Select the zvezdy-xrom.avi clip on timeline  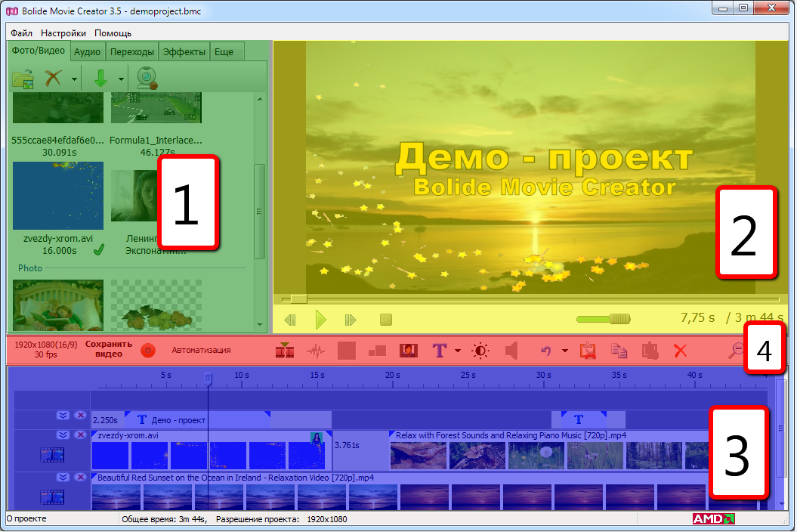coord(212,450)
